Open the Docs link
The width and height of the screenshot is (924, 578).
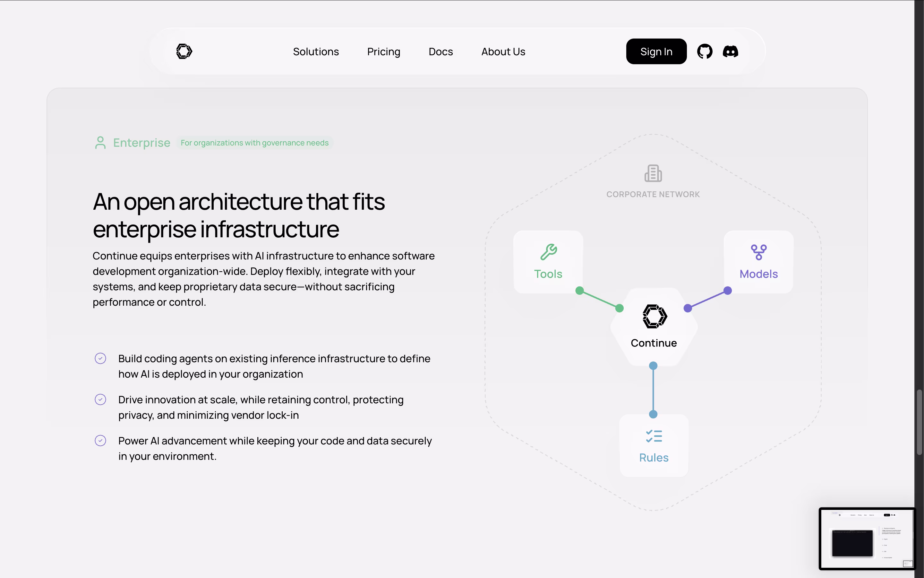pos(441,52)
